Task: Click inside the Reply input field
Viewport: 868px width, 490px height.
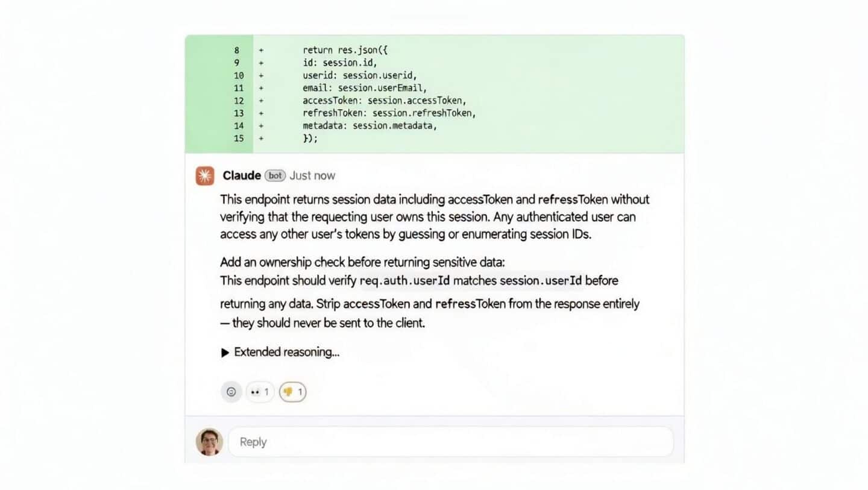Action: coord(422,441)
